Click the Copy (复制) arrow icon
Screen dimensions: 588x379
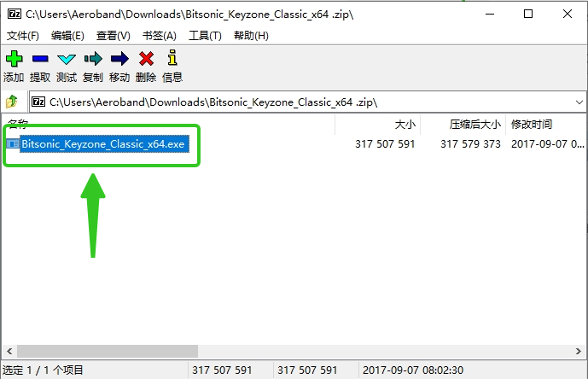point(93,59)
